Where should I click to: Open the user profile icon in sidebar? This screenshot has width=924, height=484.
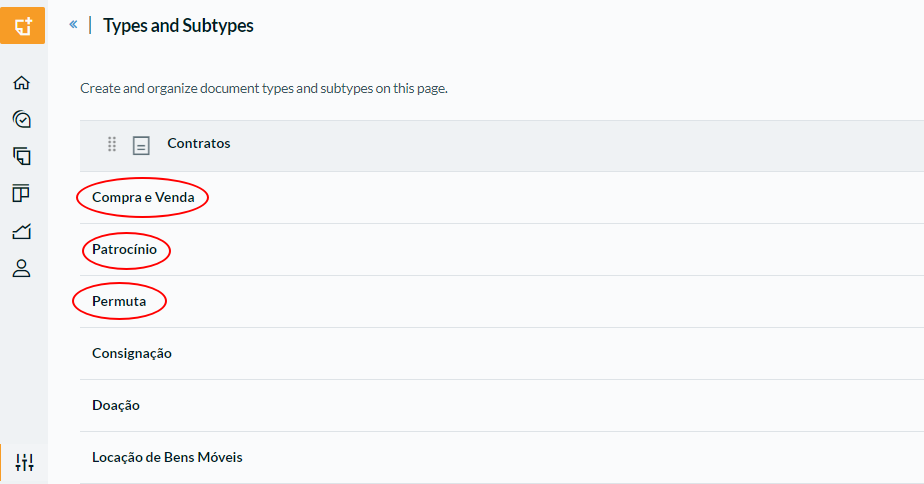coord(22,268)
